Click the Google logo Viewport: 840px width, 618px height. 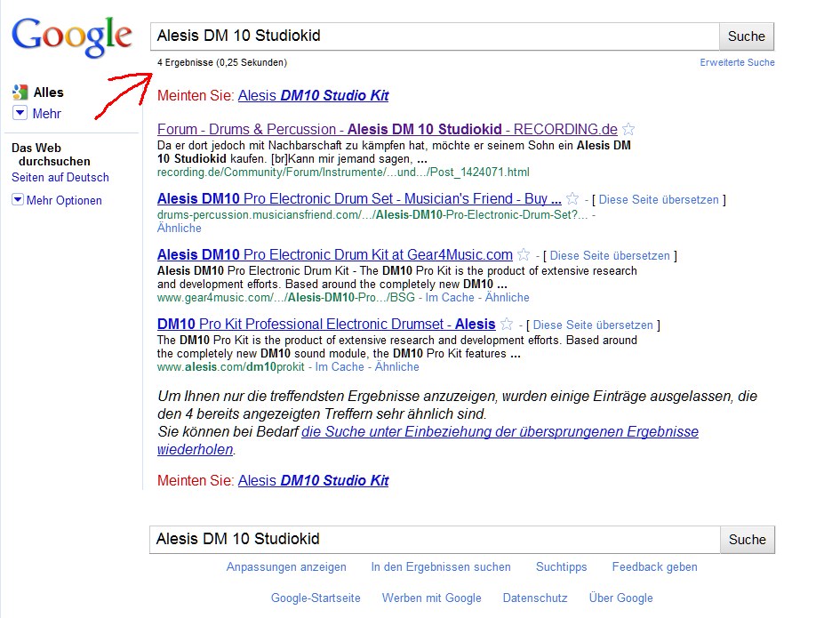(x=72, y=36)
